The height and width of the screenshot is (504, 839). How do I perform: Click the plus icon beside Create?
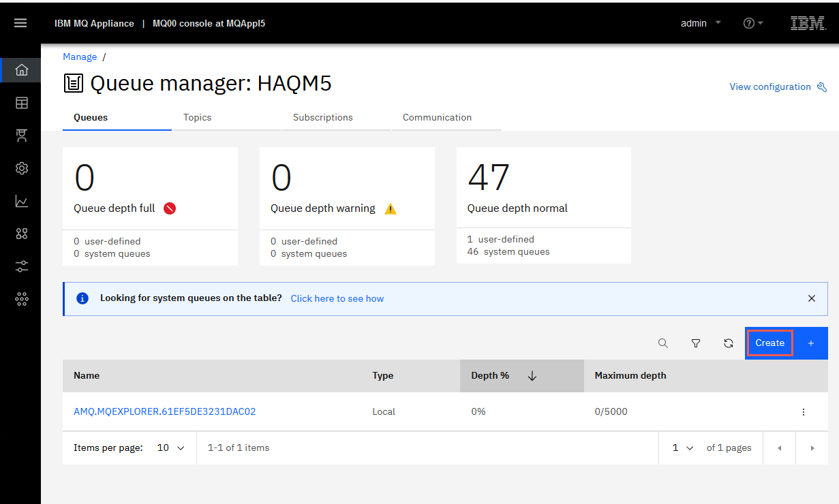pos(811,343)
